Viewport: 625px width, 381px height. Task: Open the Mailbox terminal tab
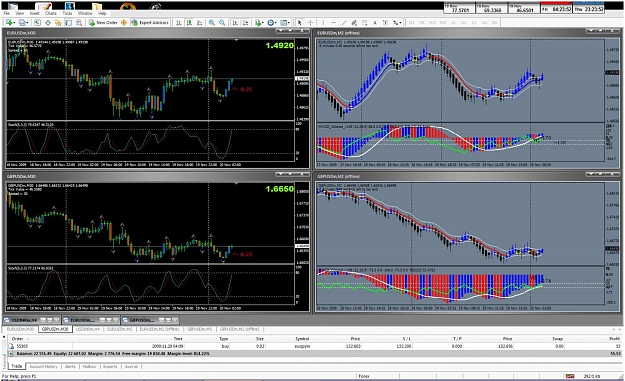tap(89, 366)
